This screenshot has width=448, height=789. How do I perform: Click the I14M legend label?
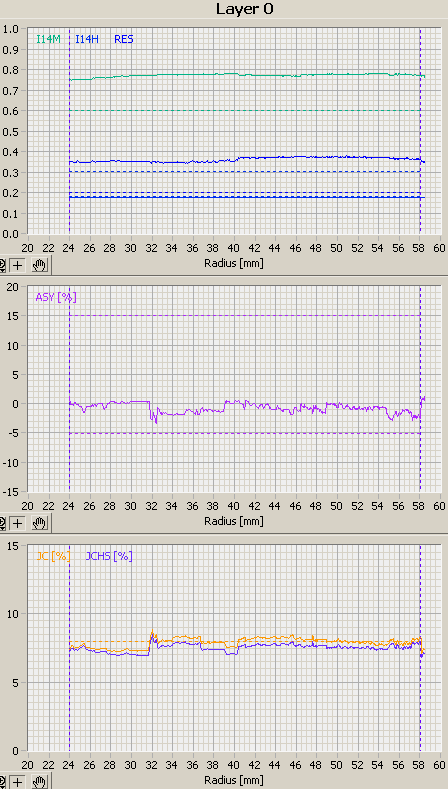tap(48, 38)
